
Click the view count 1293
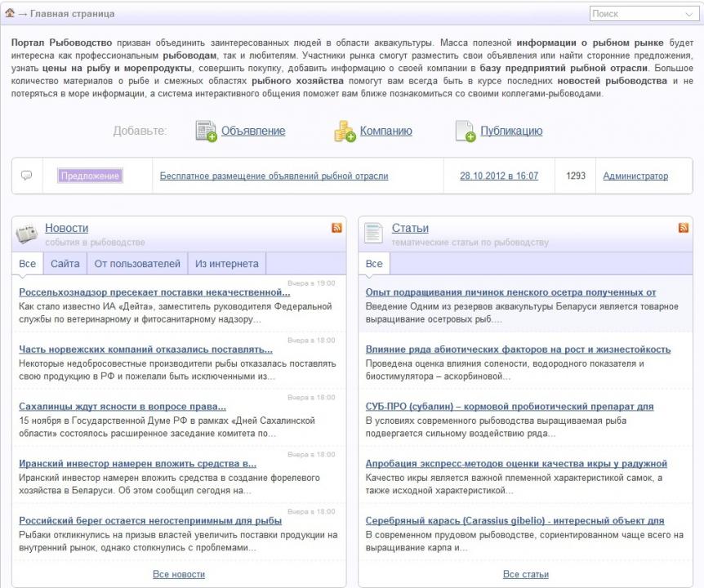(576, 176)
